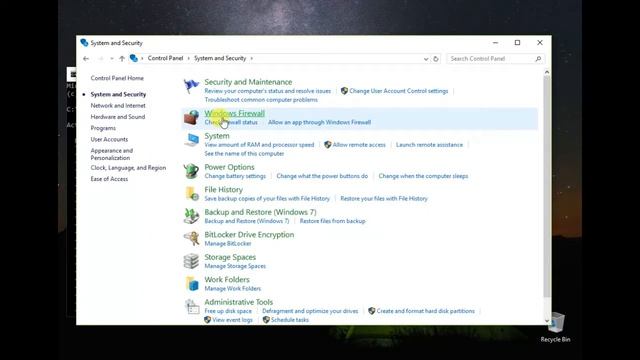Screen dimensions: 640x360
Task: Open the Power Options battery icon
Action: (191, 171)
